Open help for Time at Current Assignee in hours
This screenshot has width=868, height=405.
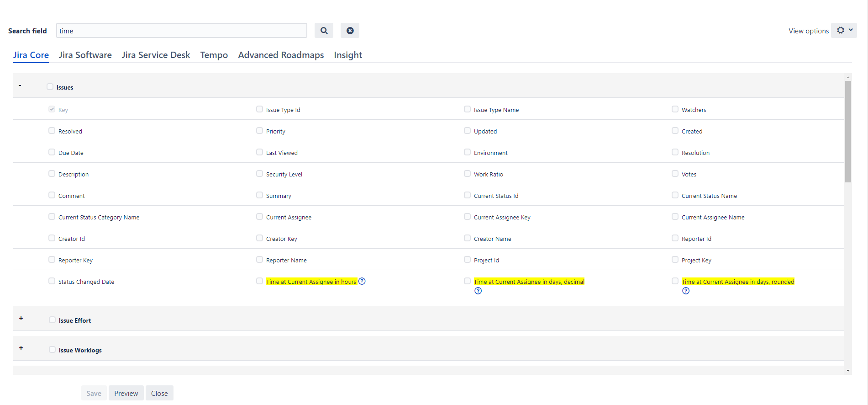pyautogui.click(x=362, y=281)
